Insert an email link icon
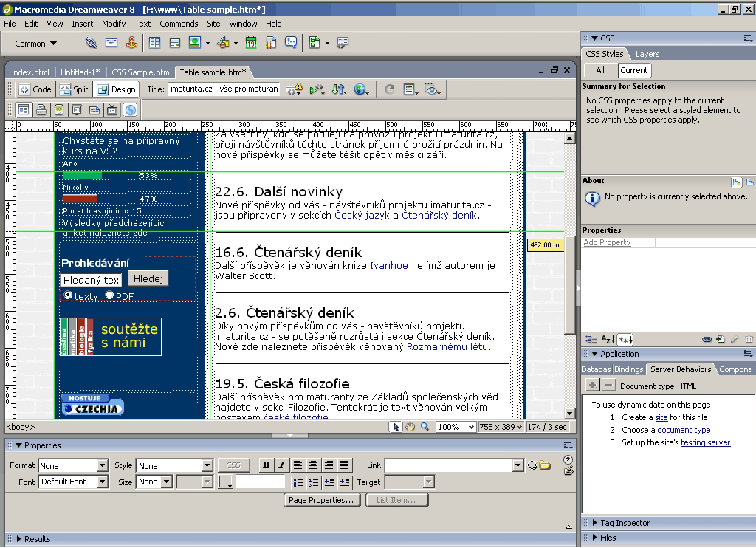The image size is (756, 548). [x=111, y=43]
